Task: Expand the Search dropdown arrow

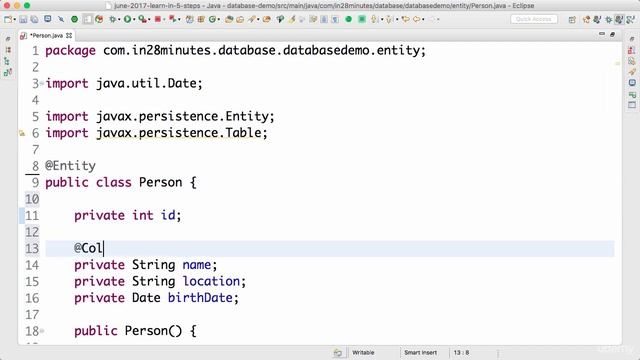Action: [x=258, y=19]
